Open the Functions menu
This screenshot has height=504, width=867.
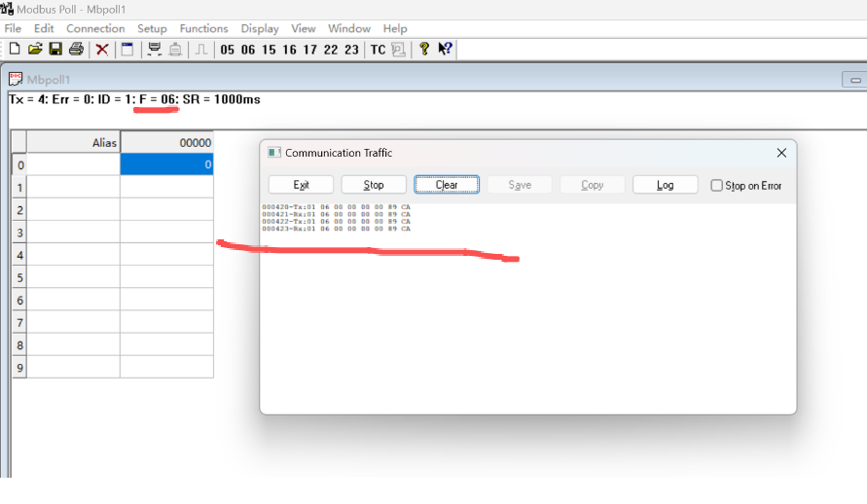[x=203, y=28]
